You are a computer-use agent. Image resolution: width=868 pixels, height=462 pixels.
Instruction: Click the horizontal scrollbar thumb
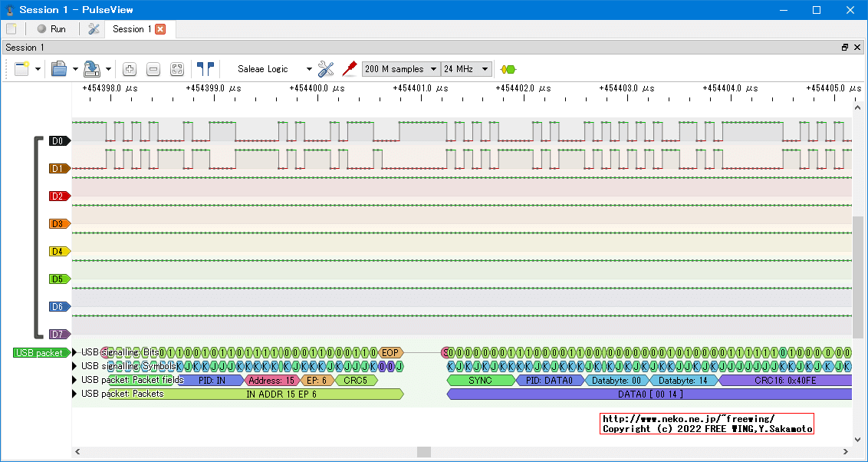point(424,451)
